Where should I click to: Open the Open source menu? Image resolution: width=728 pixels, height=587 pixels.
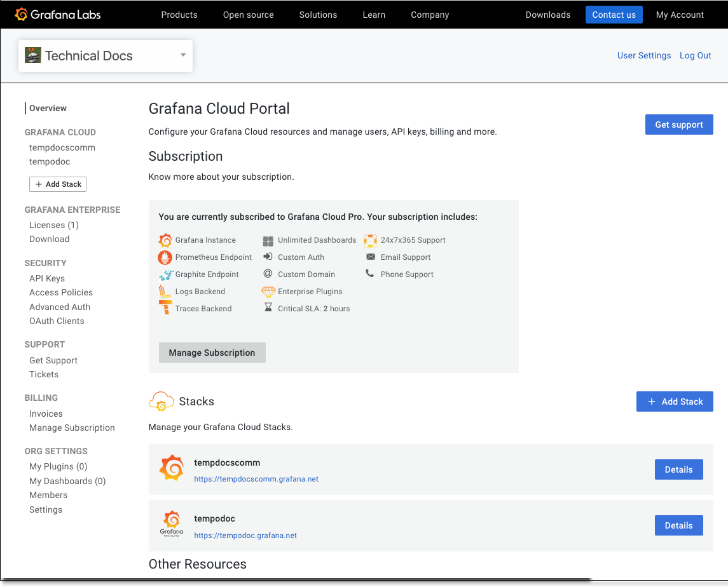click(x=248, y=15)
